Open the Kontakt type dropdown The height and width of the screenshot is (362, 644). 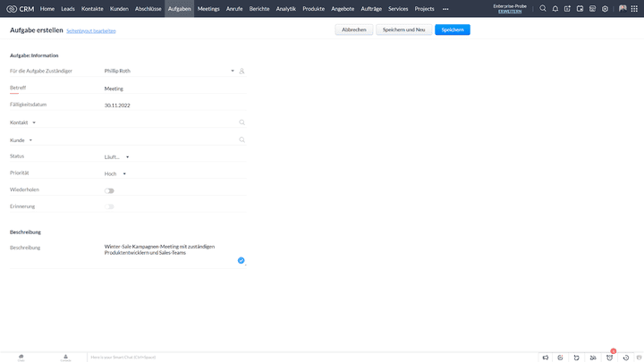(x=34, y=122)
